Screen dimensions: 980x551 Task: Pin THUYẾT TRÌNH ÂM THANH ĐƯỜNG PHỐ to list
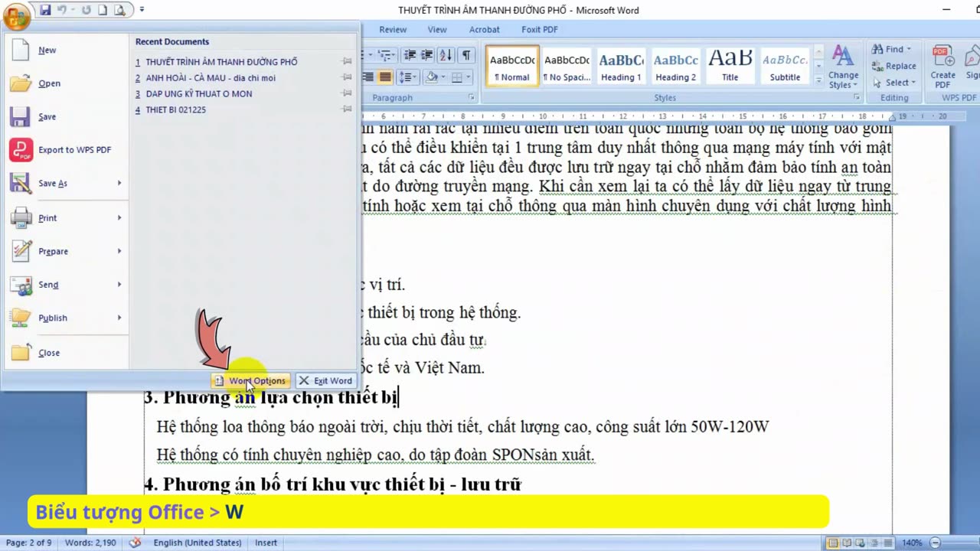click(347, 61)
